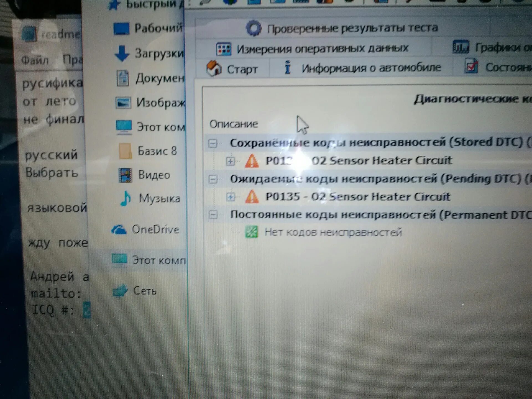Click the status checkmark icon
The height and width of the screenshot is (399, 532).
coord(471,66)
